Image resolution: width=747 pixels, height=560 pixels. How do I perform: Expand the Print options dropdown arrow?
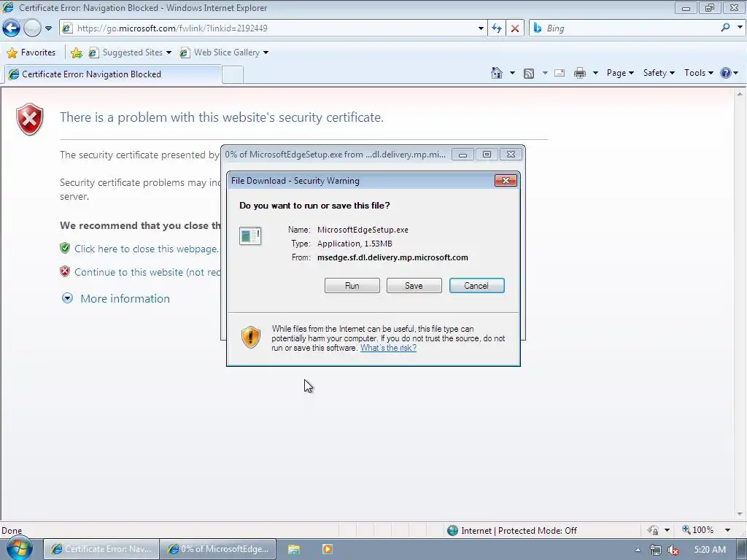pyautogui.click(x=595, y=74)
